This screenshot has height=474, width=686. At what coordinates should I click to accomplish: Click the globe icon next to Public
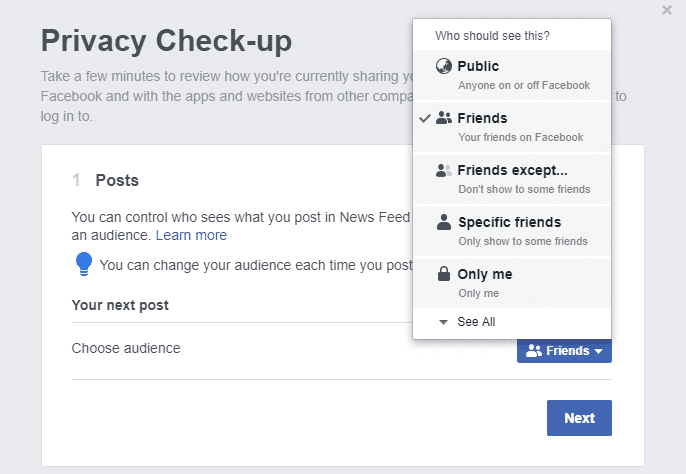coord(444,67)
